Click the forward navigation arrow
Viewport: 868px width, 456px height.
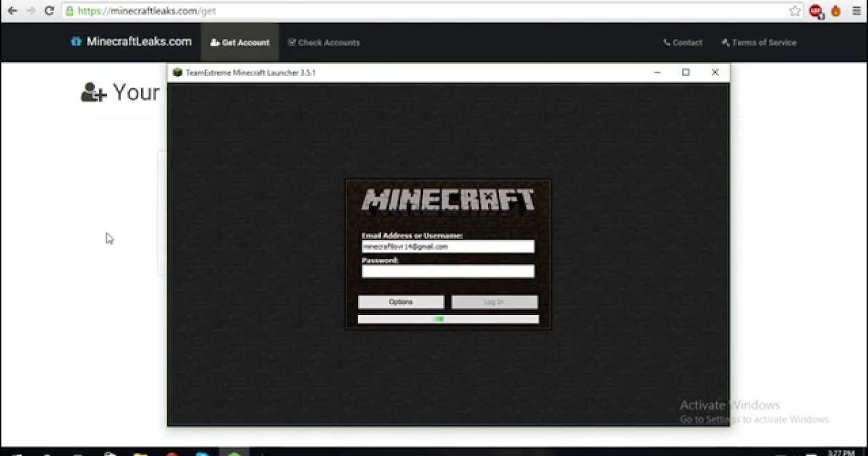click(30, 10)
